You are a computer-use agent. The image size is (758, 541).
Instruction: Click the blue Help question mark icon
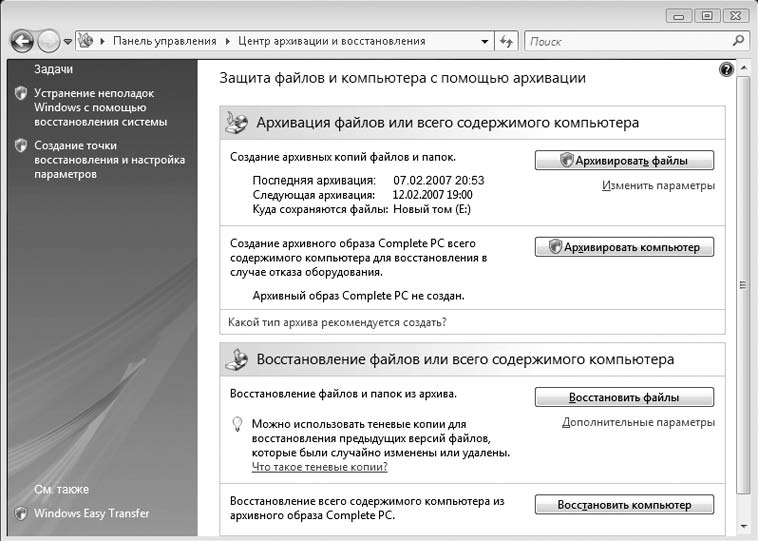coord(726,69)
